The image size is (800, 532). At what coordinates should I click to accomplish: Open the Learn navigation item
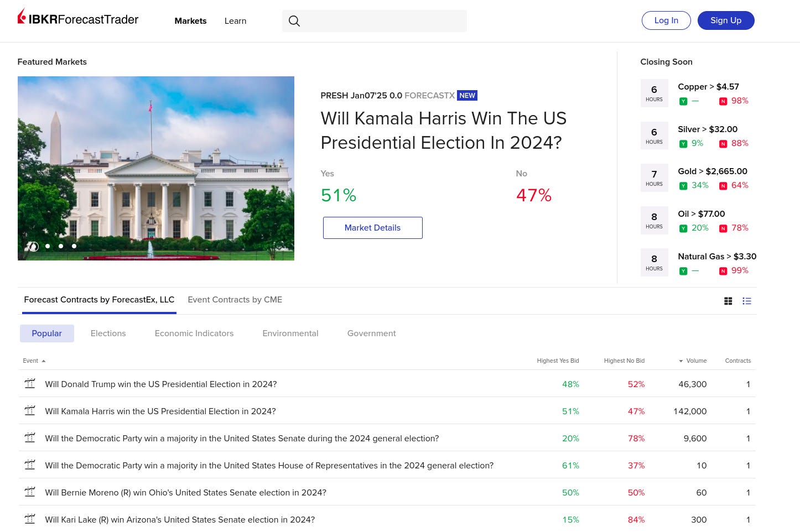[x=235, y=21]
